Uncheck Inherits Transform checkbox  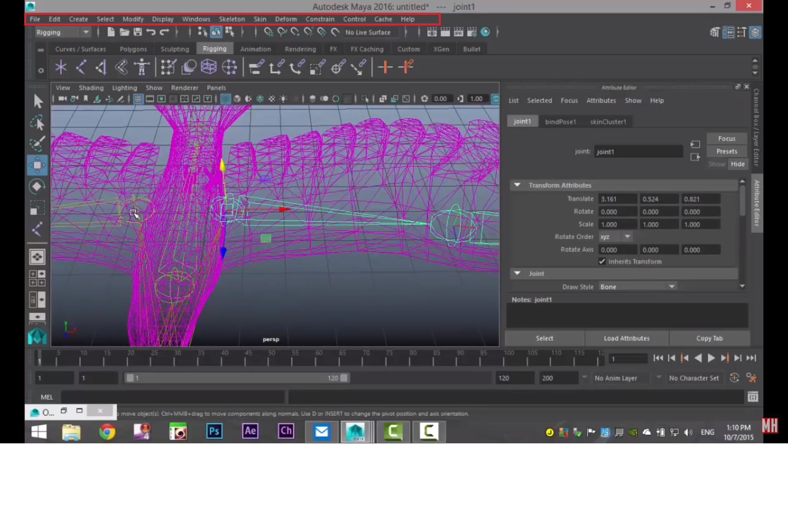(602, 261)
